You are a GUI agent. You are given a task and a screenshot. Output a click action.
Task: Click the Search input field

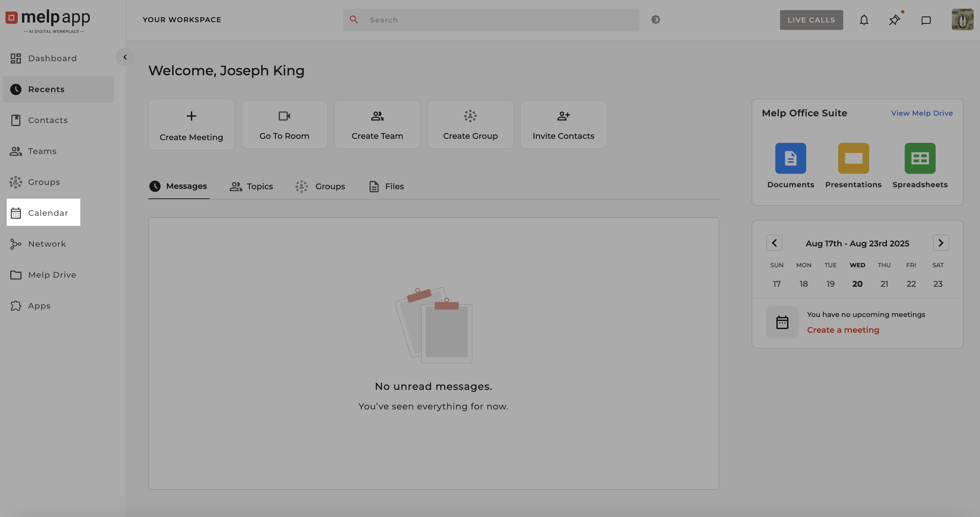pos(498,20)
